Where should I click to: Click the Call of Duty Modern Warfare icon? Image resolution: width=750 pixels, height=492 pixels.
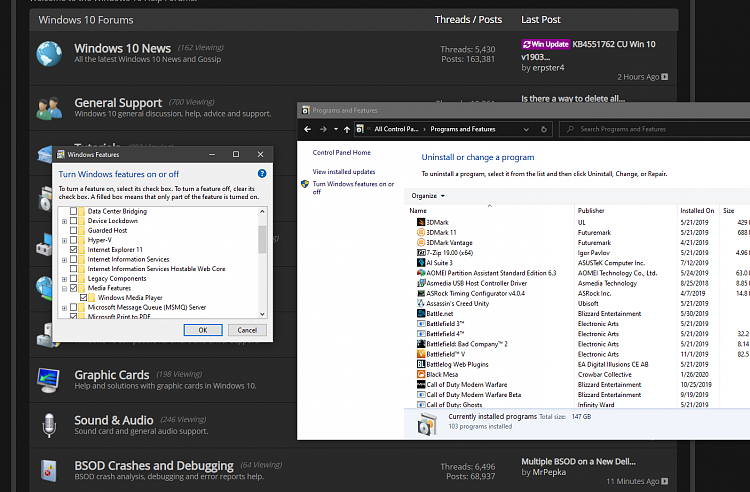point(421,384)
